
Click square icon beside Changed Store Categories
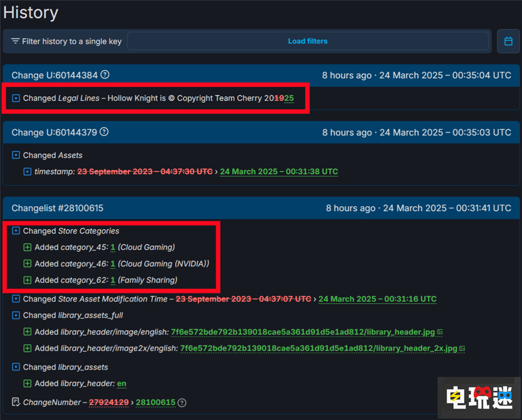16,231
